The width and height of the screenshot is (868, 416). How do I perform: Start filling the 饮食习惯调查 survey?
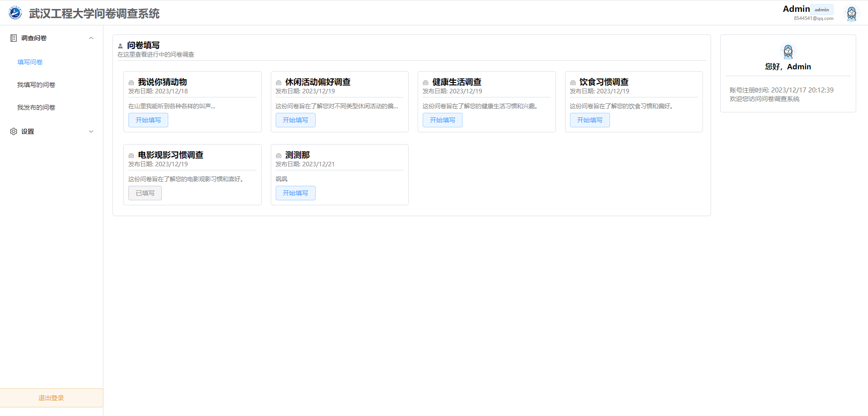click(x=590, y=120)
